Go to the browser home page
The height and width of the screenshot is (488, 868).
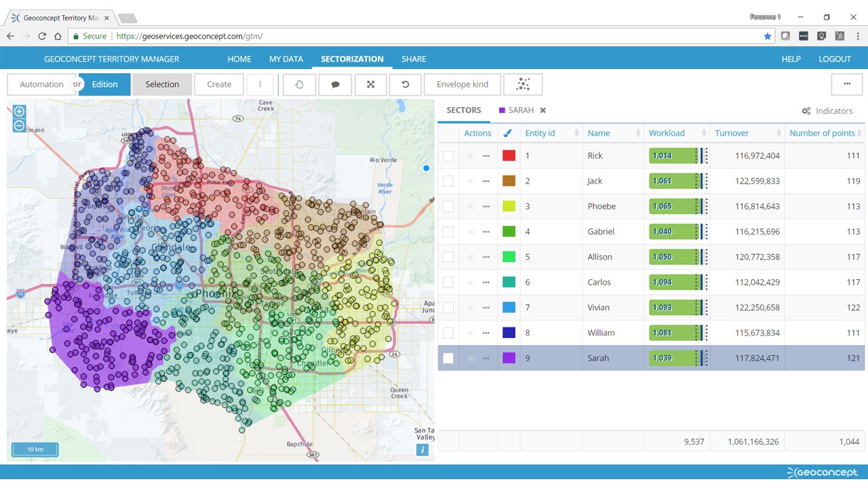58,36
